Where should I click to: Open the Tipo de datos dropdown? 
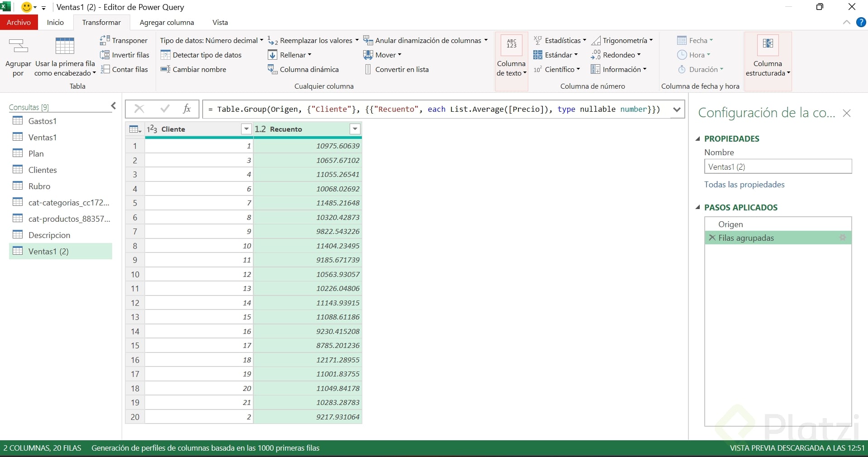(211, 40)
